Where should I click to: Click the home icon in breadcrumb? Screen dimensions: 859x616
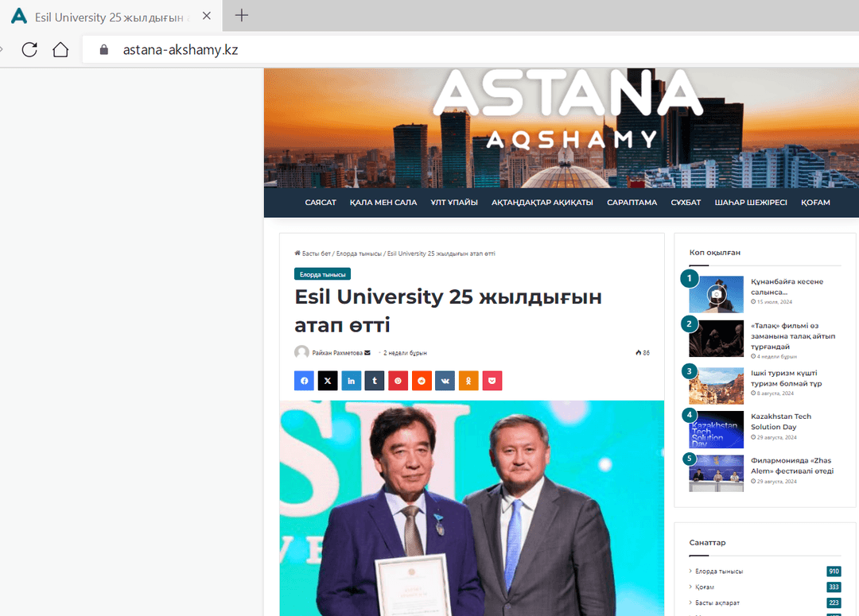[x=297, y=253]
